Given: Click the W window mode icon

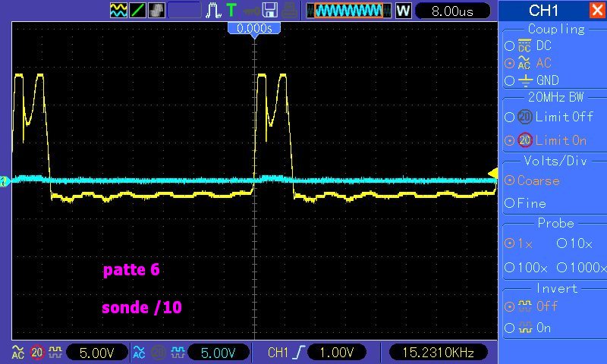Looking at the screenshot, I should [403, 11].
